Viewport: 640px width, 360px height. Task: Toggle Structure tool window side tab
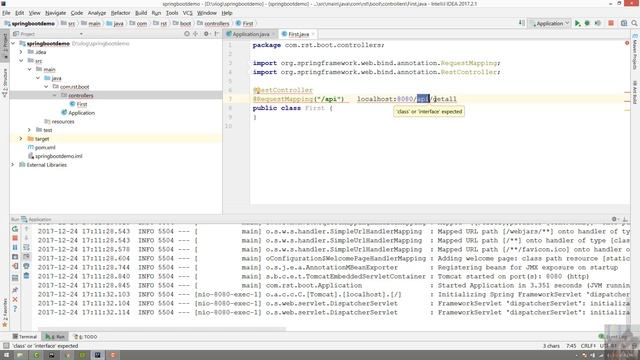pos(5,82)
